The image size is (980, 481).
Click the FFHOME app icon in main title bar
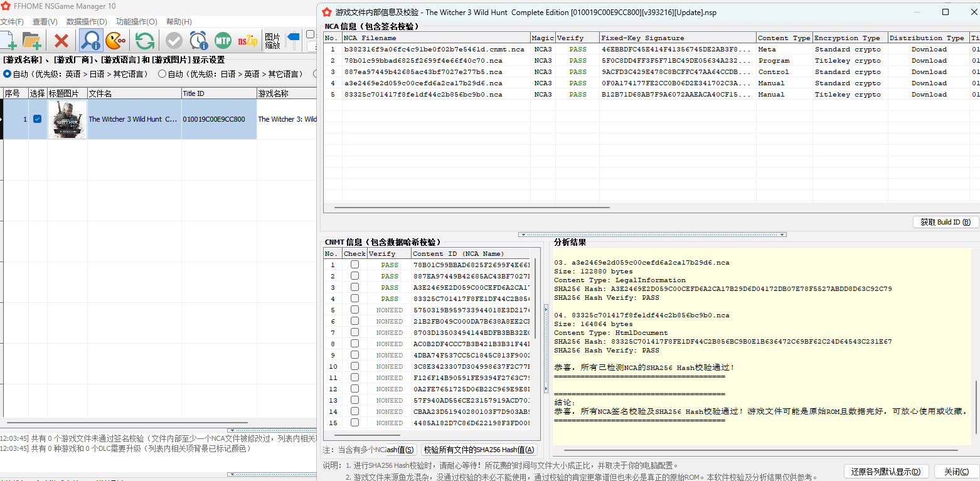tap(6, 6)
